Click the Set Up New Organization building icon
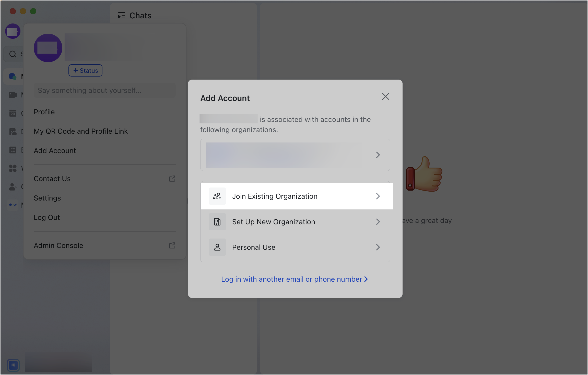Screen dimensions: 588x375 point(217,221)
